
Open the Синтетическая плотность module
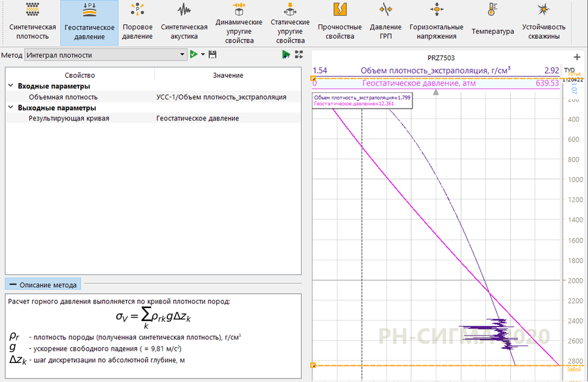33,22
